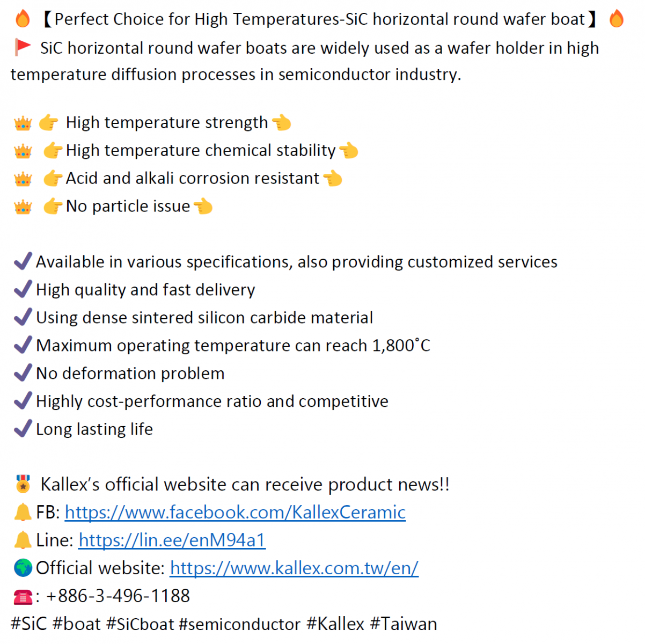The image size is (645, 644).
Task: Click the bell emoji next to FB
Action: [x=23, y=513]
